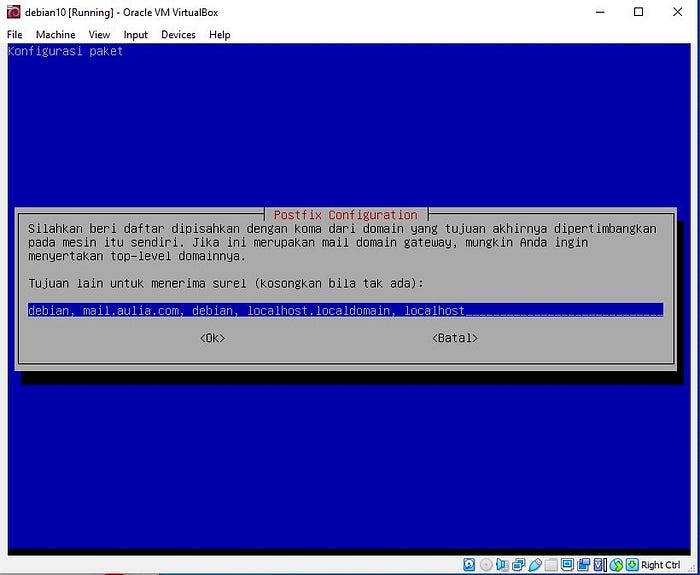Click the 'Tujuan lain untuk menerima surel' prompt

pyautogui.click(x=225, y=283)
